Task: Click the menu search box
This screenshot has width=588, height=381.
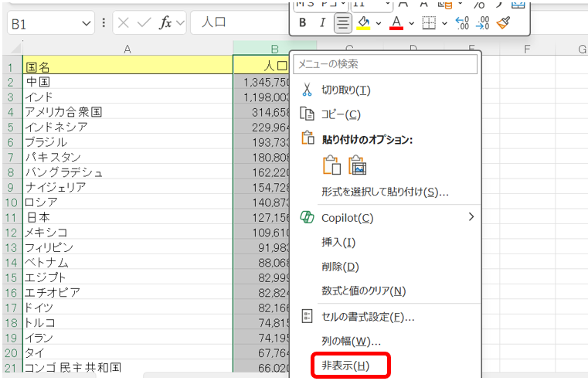Action: pyautogui.click(x=385, y=63)
